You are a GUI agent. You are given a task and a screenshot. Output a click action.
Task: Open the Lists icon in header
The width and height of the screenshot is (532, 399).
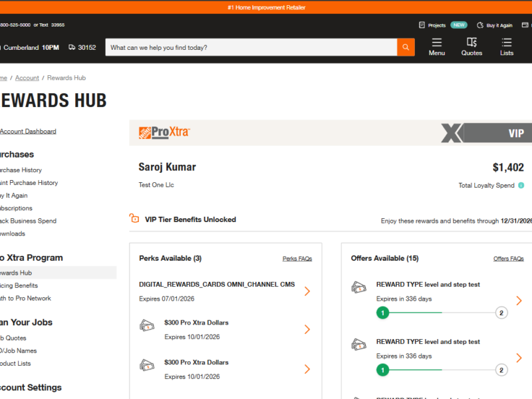click(x=507, y=43)
